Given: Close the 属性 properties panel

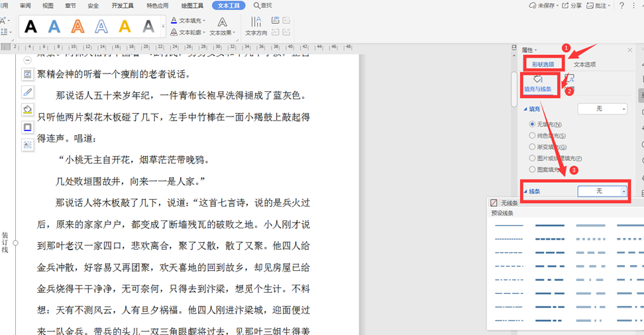Looking at the screenshot, I should [x=630, y=50].
